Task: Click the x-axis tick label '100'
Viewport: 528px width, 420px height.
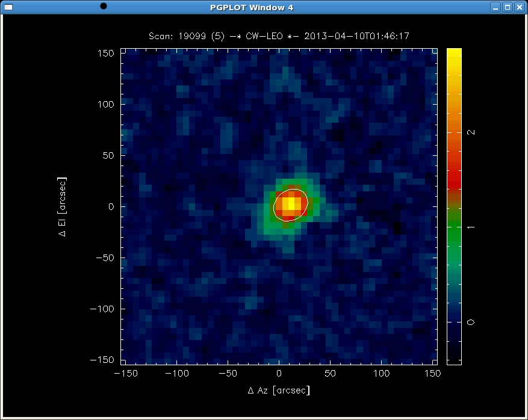Action: [x=381, y=373]
